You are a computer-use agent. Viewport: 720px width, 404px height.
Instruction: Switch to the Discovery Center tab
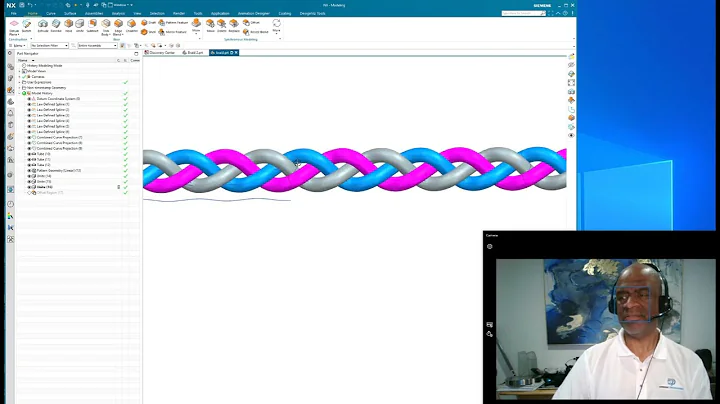tap(160, 53)
